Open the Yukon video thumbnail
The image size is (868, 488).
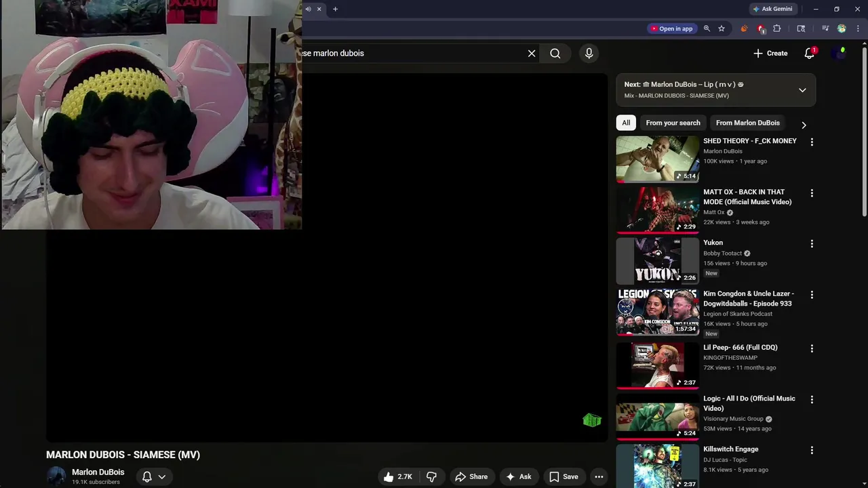point(657,261)
